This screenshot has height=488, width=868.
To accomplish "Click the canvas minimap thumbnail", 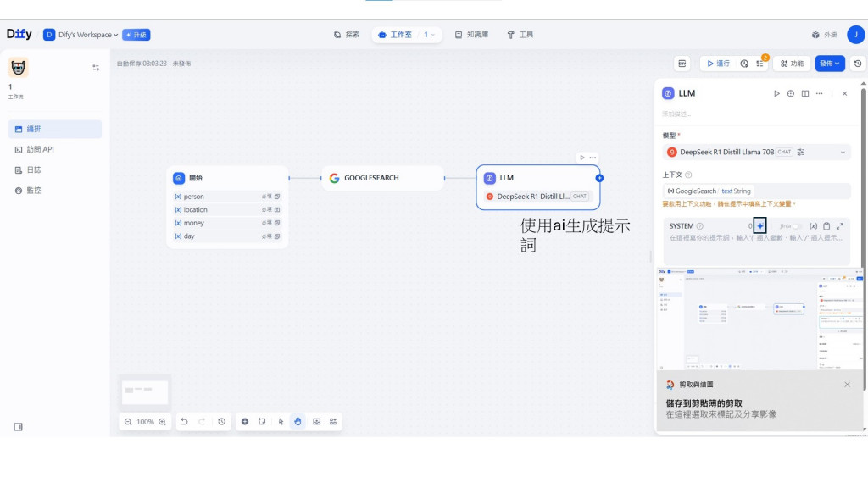I will (145, 392).
